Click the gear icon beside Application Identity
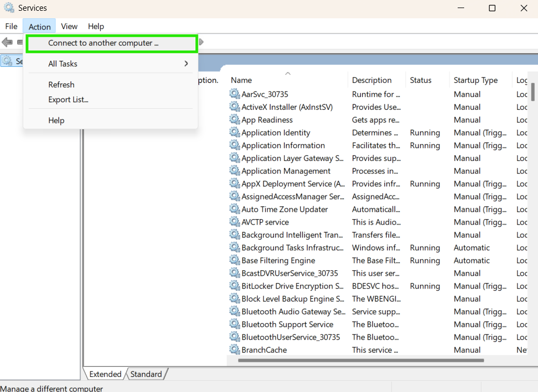This screenshot has height=392, width=538. pos(234,132)
